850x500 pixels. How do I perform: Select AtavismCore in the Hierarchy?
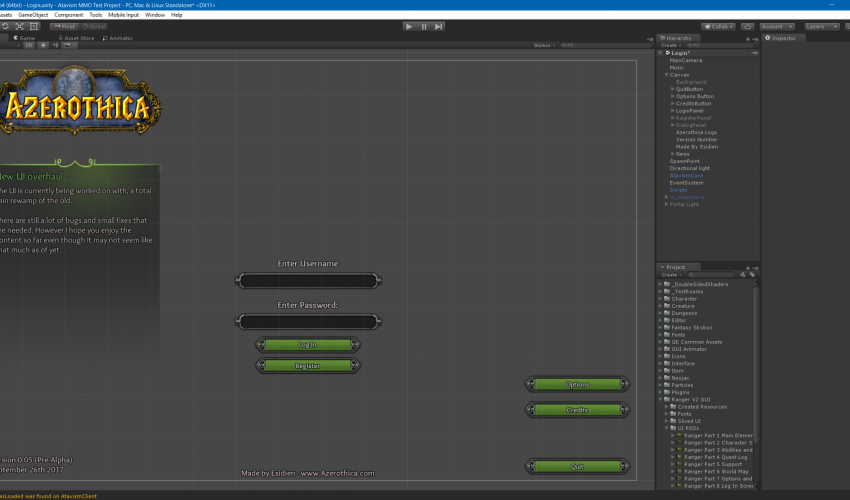(x=686, y=176)
